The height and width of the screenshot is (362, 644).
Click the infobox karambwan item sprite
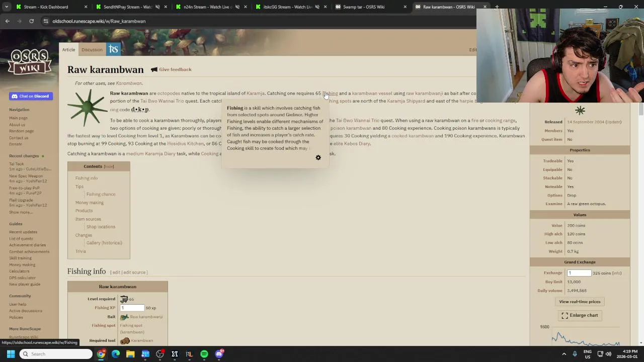(x=580, y=110)
